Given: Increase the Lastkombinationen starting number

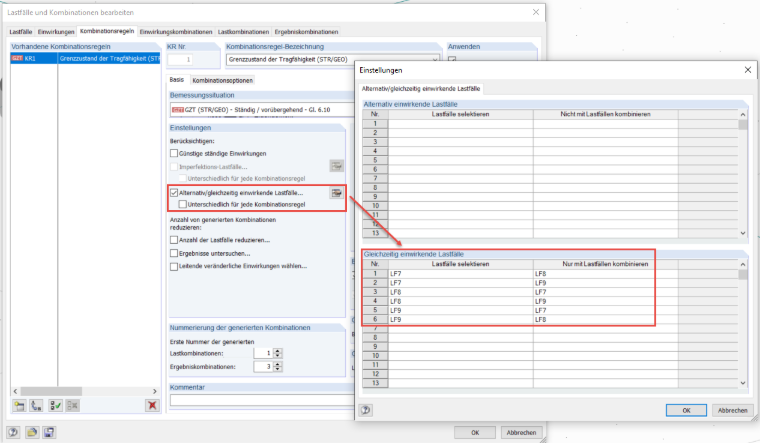Looking at the screenshot, I should (278, 351).
